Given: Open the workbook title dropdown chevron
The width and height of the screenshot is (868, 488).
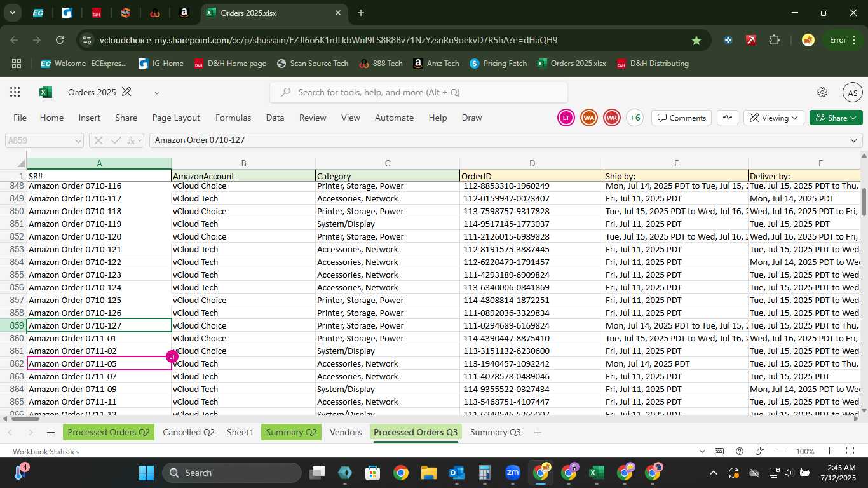Looking at the screenshot, I should coord(157,92).
